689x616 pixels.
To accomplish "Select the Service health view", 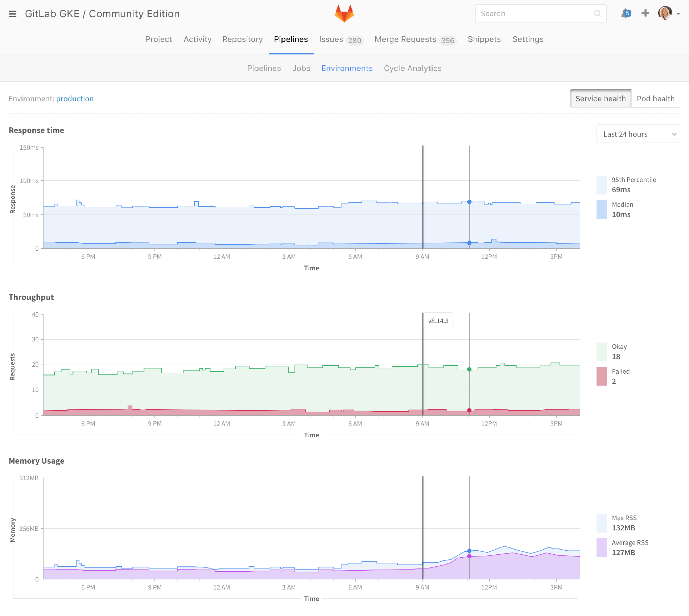I will click(x=601, y=99).
